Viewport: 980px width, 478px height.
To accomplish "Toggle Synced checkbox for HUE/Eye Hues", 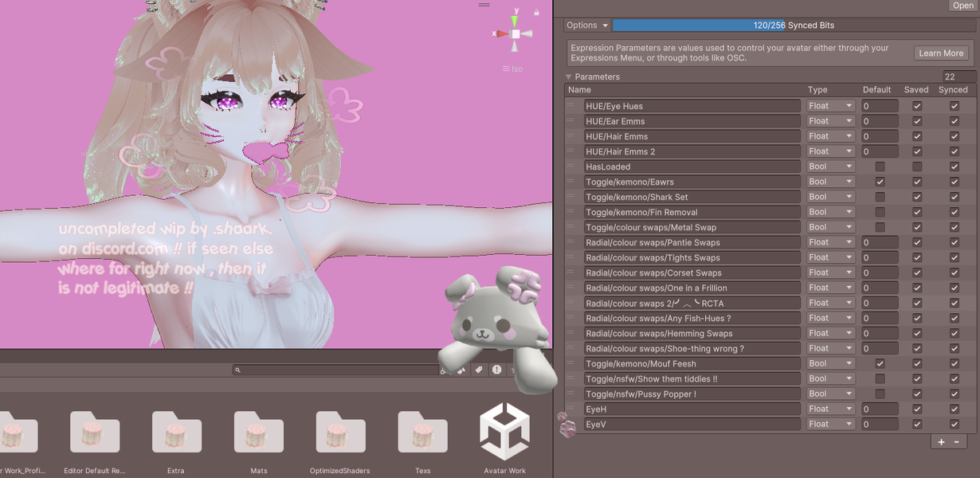I will tap(954, 106).
